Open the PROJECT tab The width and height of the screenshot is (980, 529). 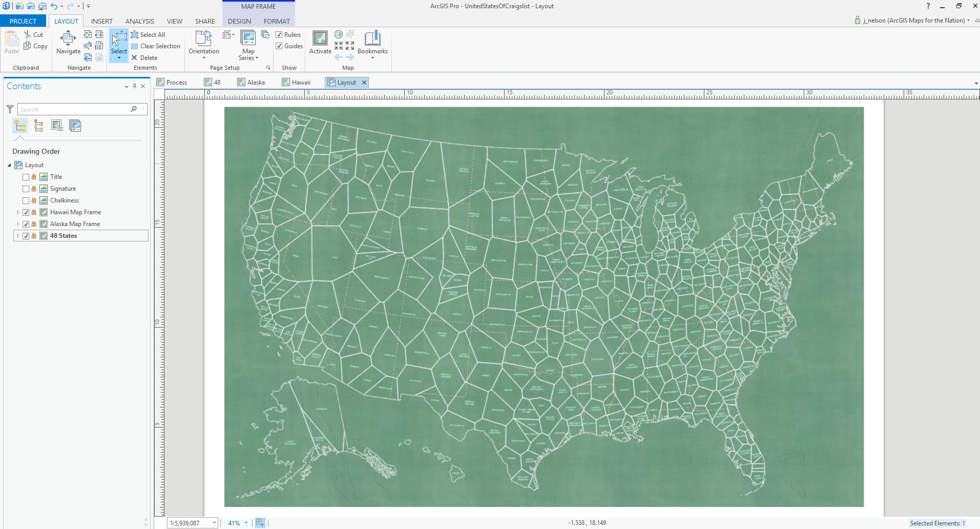(23, 21)
